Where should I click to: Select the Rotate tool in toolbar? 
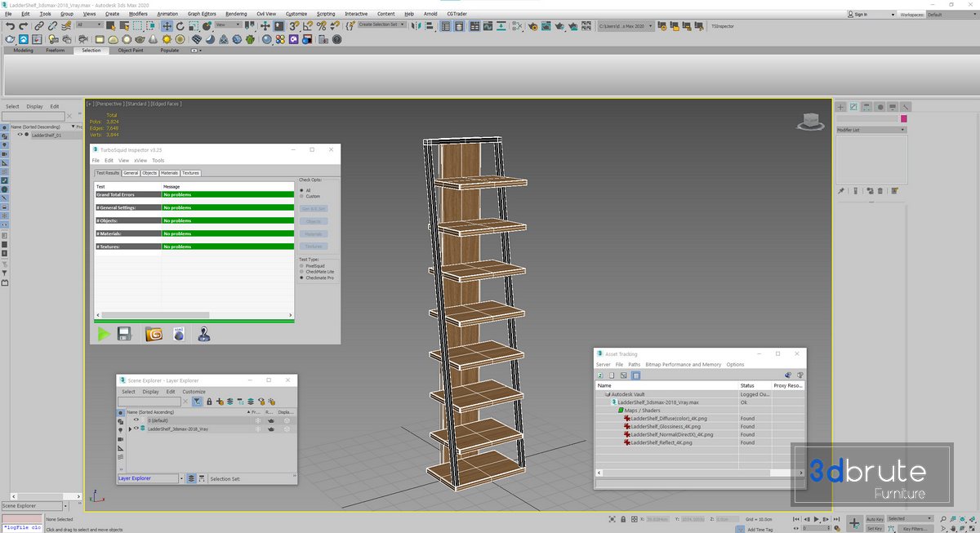(x=180, y=26)
